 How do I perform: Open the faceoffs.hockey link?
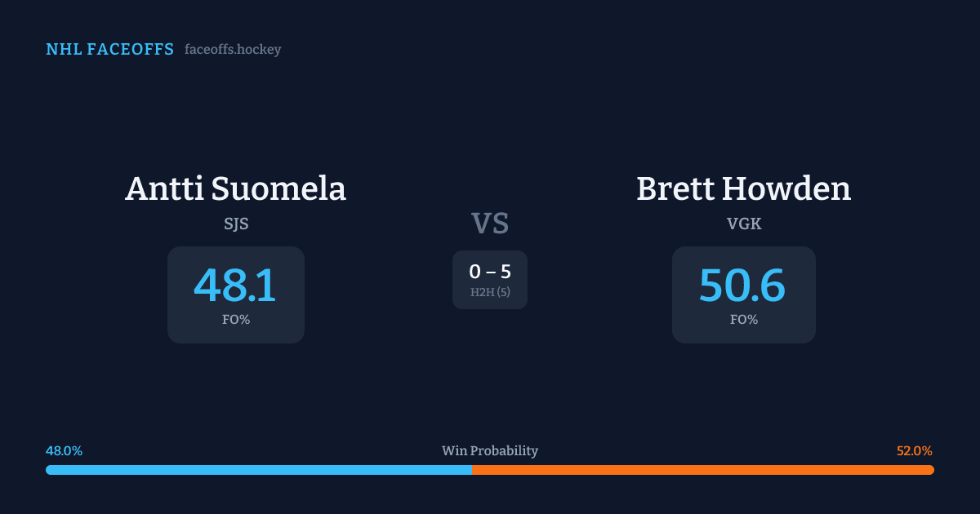coord(233,50)
